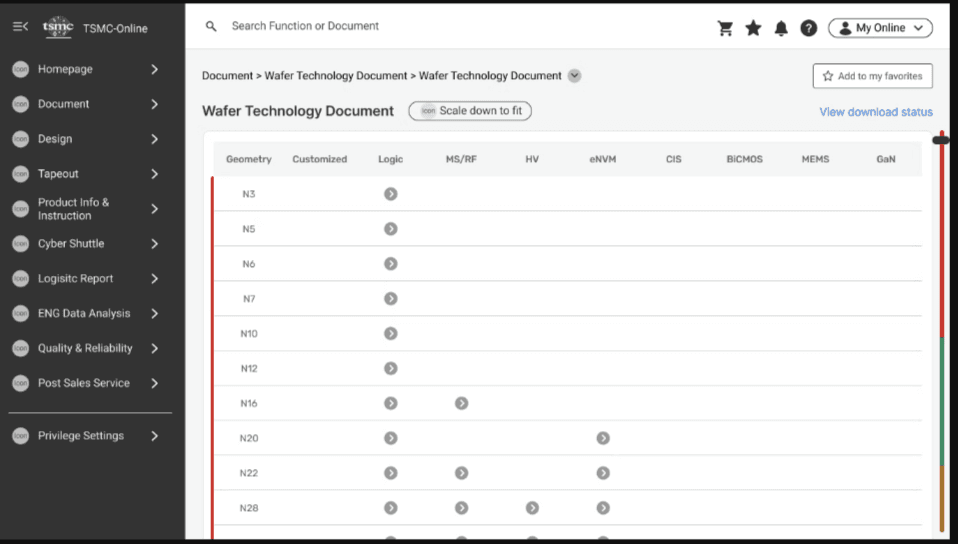Toggle Scale down to fit

point(470,111)
